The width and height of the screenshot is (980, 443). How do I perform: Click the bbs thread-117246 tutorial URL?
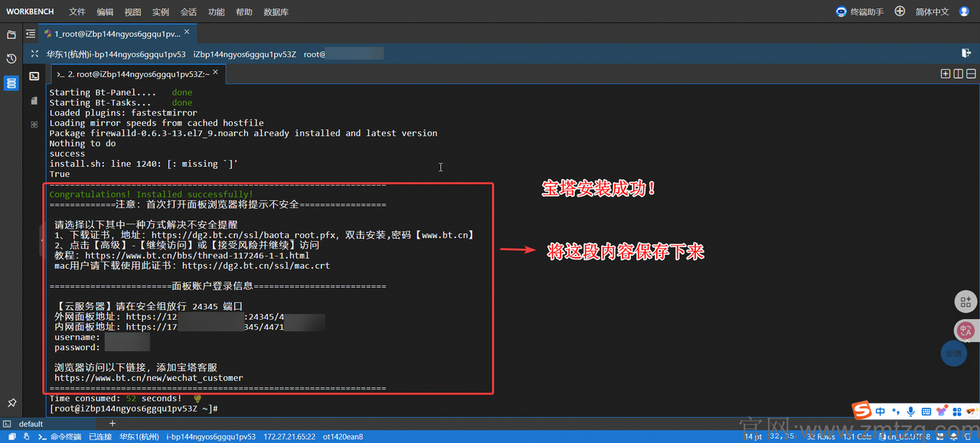click(197, 256)
